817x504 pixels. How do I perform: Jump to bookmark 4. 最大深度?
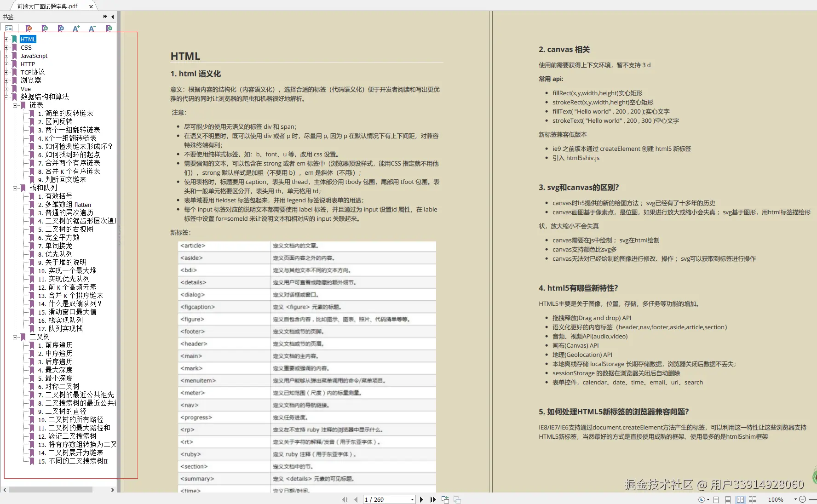click(x=55, y=370)
